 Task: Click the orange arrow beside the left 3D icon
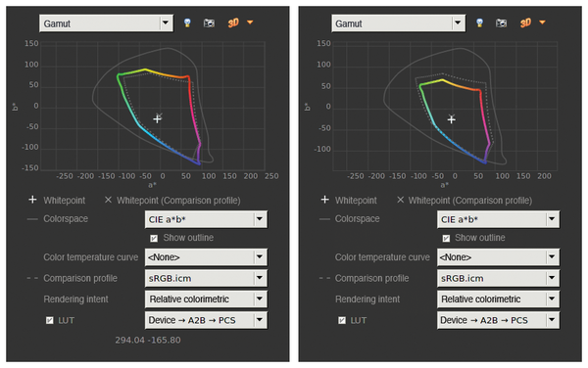coord(250,23)
